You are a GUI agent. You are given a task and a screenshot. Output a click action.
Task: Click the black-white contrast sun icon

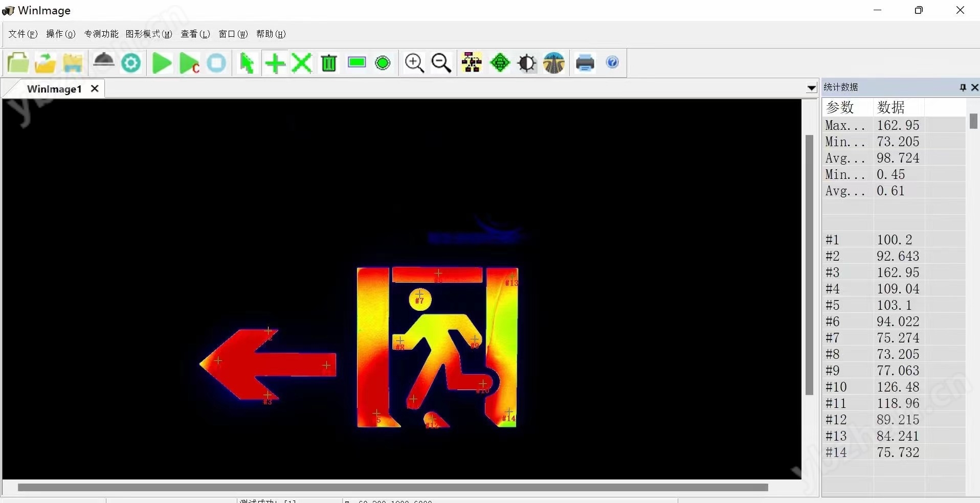pos(527,63)
